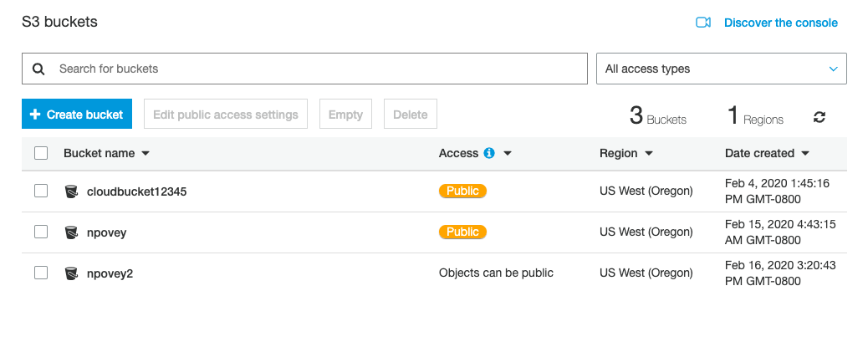Click the Public badge for npovey

click(x=462, y=232)
